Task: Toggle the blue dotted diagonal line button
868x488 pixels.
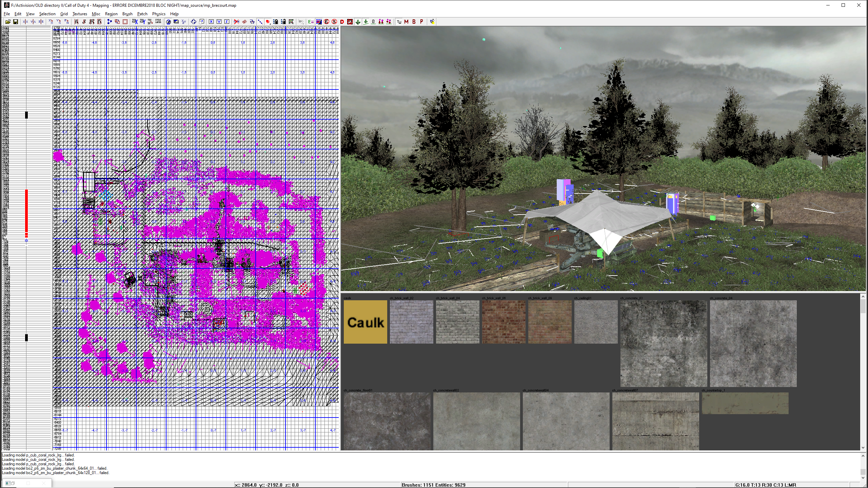Action: pyautogui.click(x=260, y=22)
